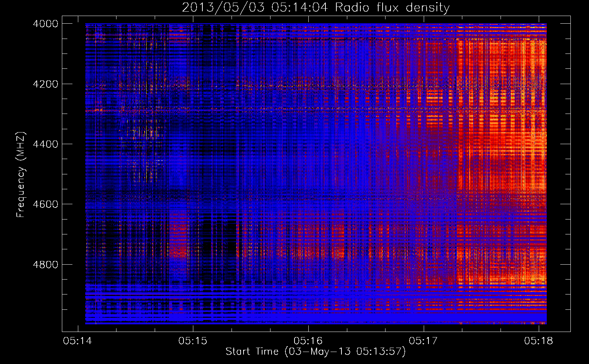589x364 pixels.
Task: Click the plot title "Radio flux density"
Action: [x=392, y=7]
